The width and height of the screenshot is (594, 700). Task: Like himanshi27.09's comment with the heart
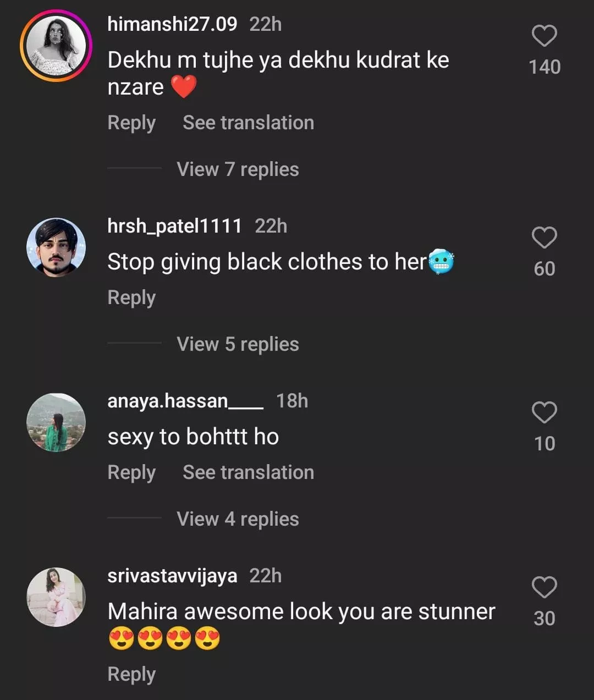click(544, 36)
